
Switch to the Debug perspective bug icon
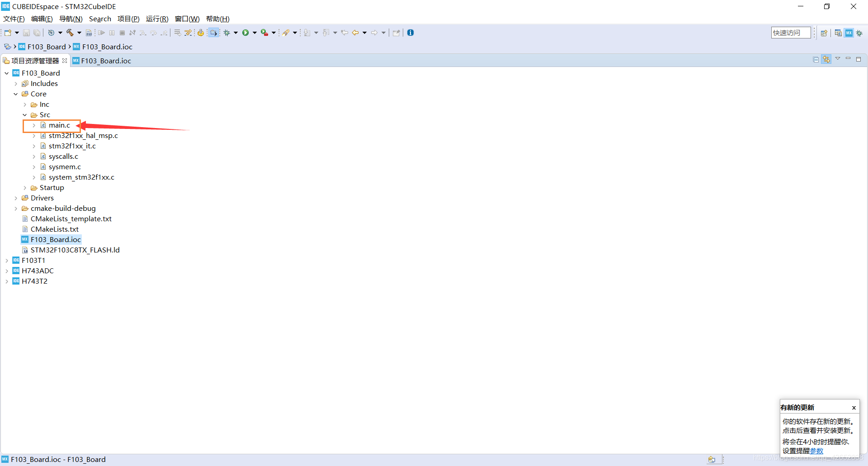click(x=859, y=33)
